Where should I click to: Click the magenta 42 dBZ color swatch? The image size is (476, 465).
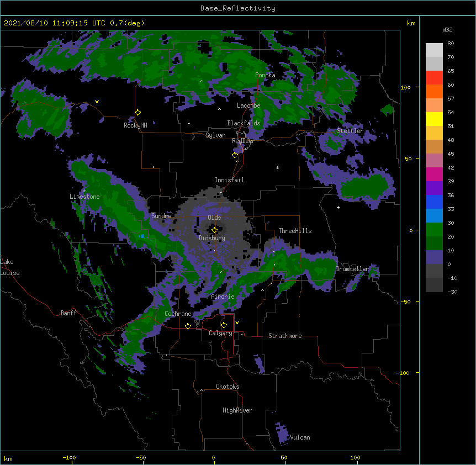click(434, 174)
